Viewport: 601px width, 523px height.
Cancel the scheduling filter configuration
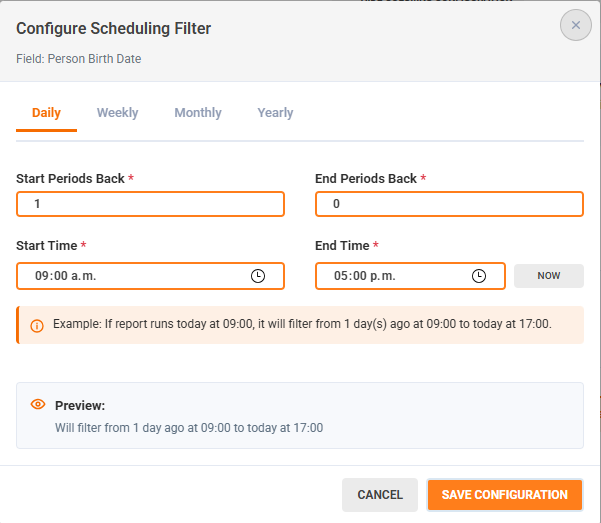[380, 494]
